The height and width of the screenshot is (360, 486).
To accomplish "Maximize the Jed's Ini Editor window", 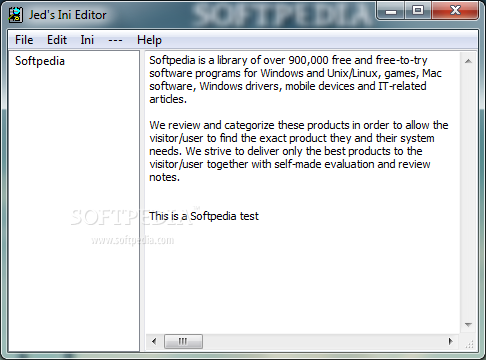I will coord(418,11).
